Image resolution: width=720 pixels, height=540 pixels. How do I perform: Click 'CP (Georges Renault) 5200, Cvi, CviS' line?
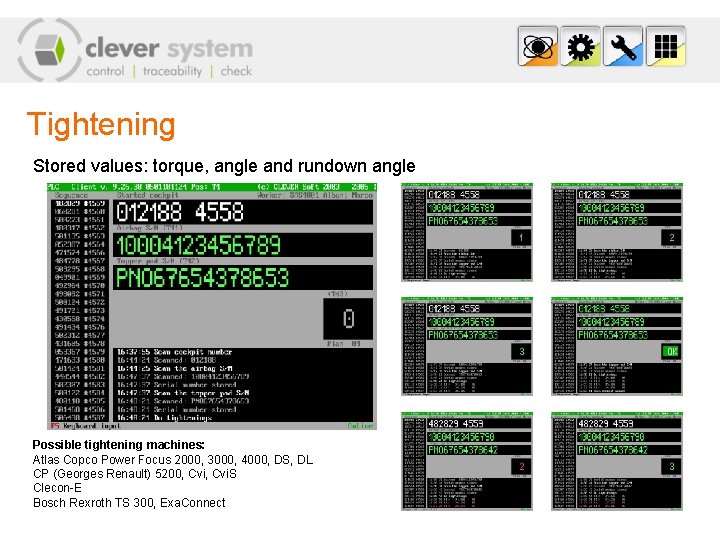point(135,474)
